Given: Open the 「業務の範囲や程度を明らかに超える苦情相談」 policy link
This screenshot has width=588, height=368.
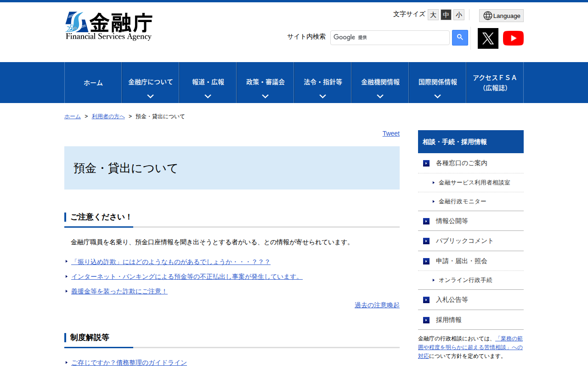Looking at the screenshot, I should [x=470, y=347].
